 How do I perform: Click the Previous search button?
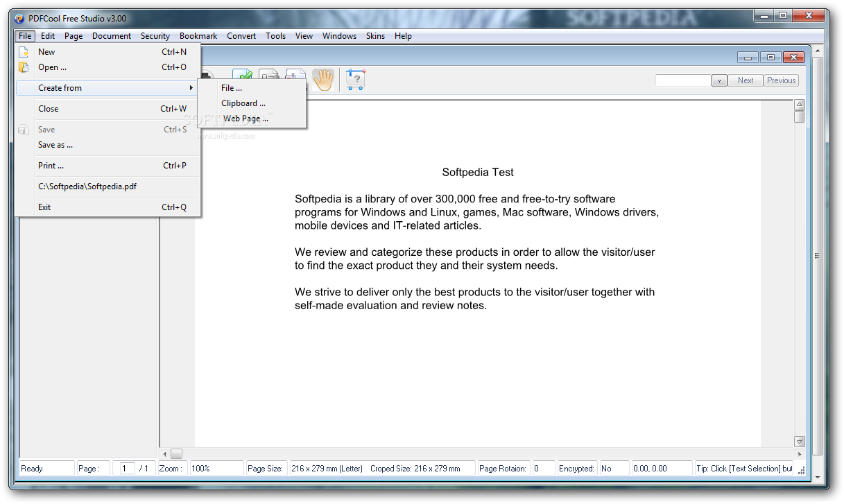click(781, 80)
